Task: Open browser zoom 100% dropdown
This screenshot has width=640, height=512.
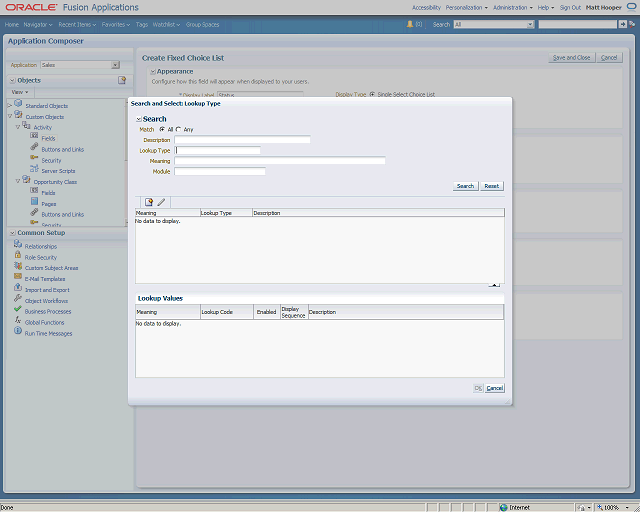Action: tap(627, 508)
